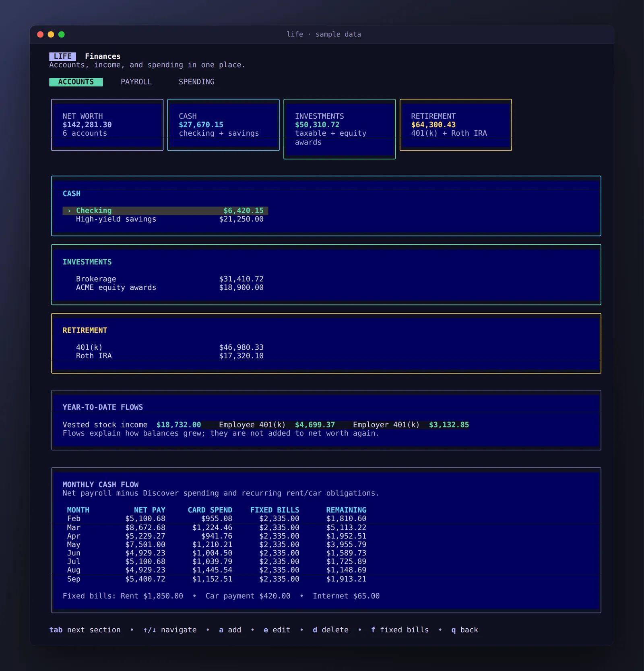Click the Car payment $420.00 entry
The image size is (644, 671).
click(248, 596)
